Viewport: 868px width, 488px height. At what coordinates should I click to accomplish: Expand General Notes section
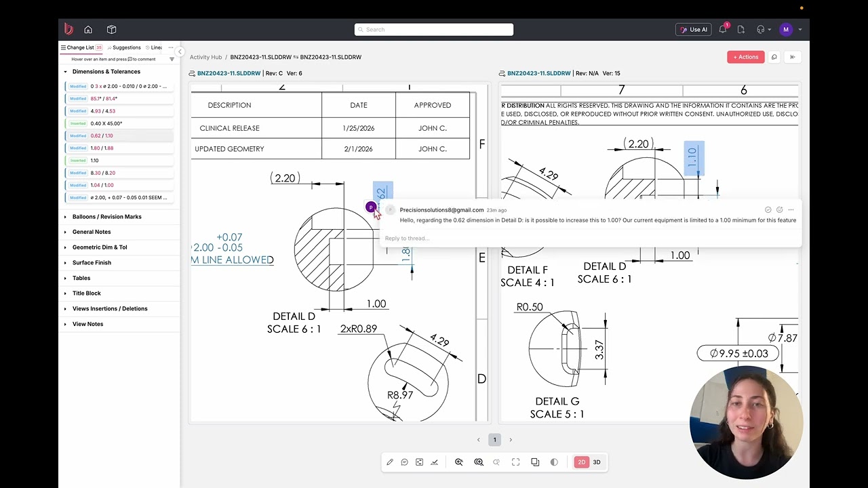point(66,232)
